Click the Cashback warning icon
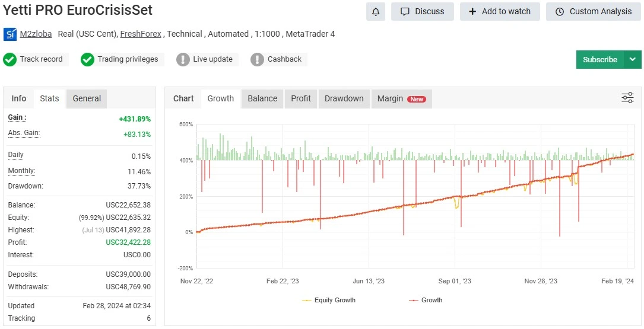644x329 pixels. click(x=257, y=59)
